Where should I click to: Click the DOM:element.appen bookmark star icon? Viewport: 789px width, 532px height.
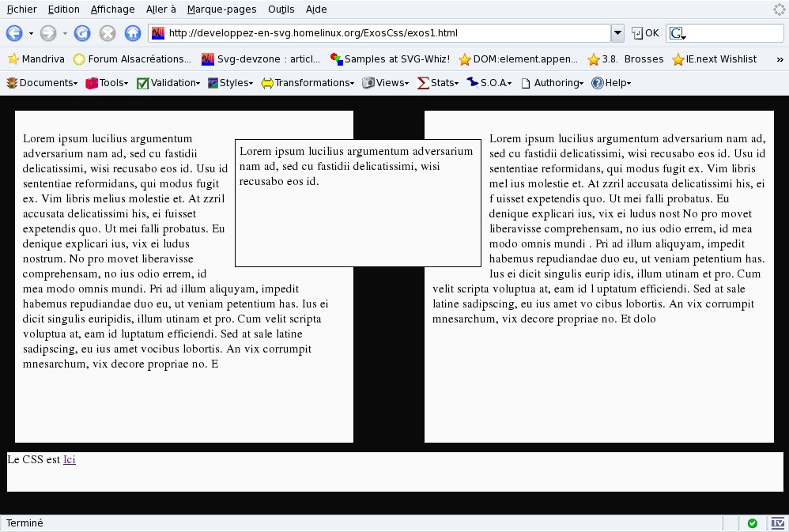(465, 58)
